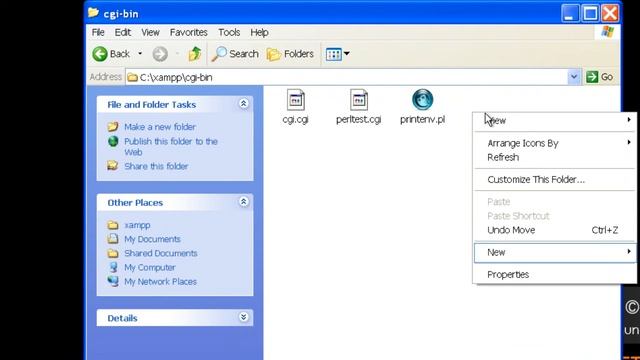Expand the Details panel
The height and width of the screenshot is (360, 640).
[x=244, y=317]
